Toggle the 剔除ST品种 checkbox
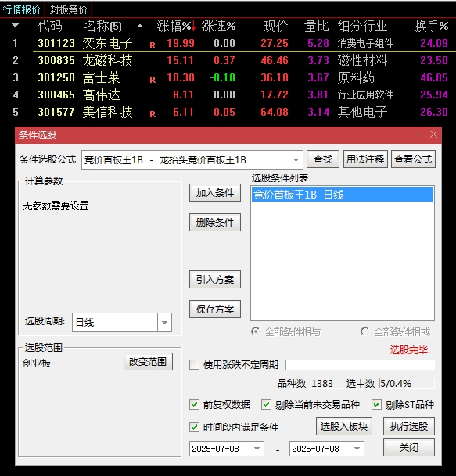 coord(376,404)
